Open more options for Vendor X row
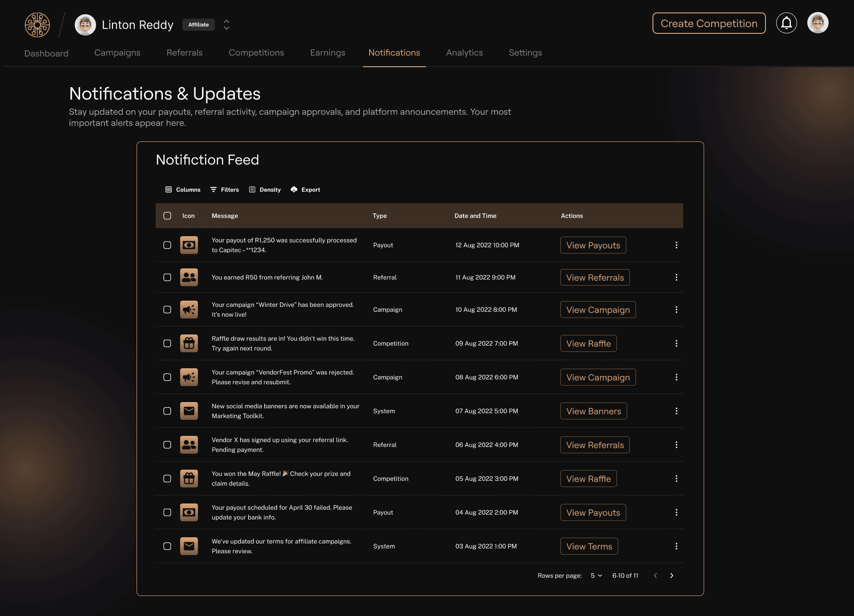Screen dimensions: 854x616 point(677,445)
